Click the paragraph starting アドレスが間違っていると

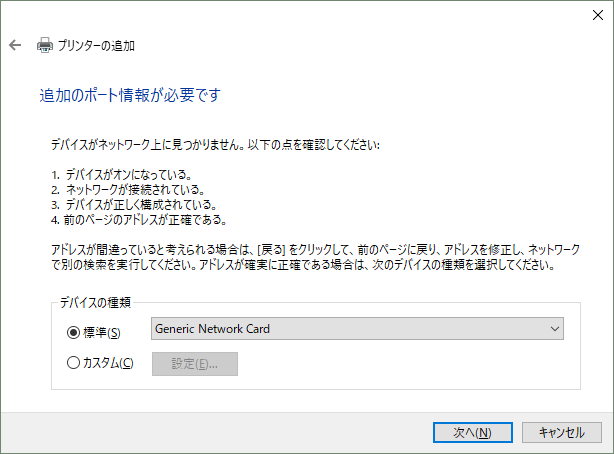(314, 255)
